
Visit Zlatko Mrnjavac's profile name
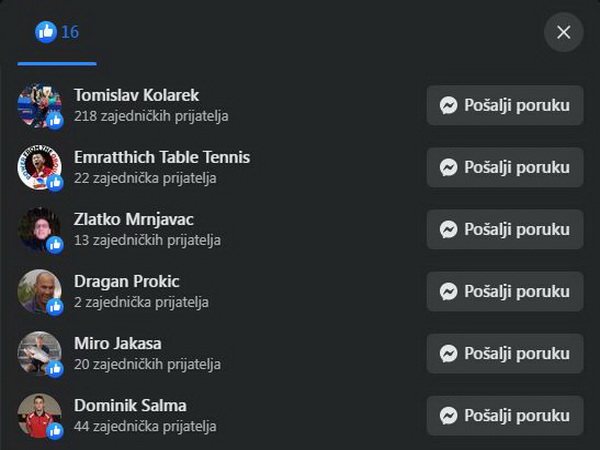[134, 220]
